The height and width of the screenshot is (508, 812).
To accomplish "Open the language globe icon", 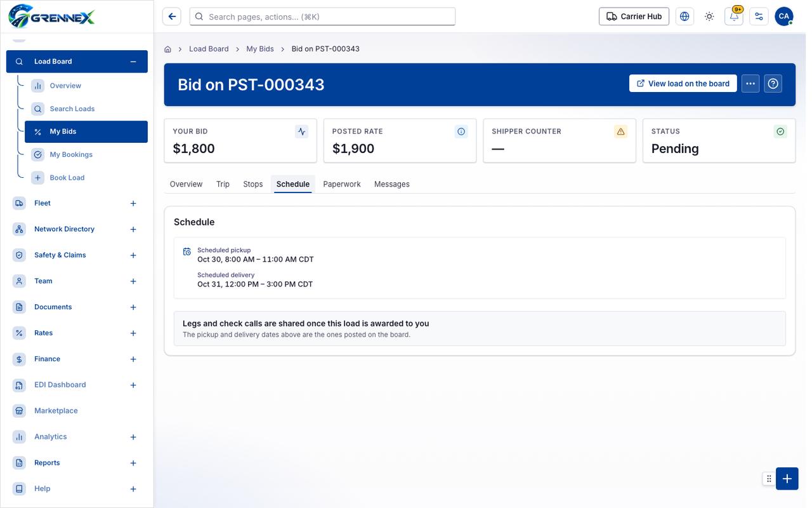I will pos(684,17).
